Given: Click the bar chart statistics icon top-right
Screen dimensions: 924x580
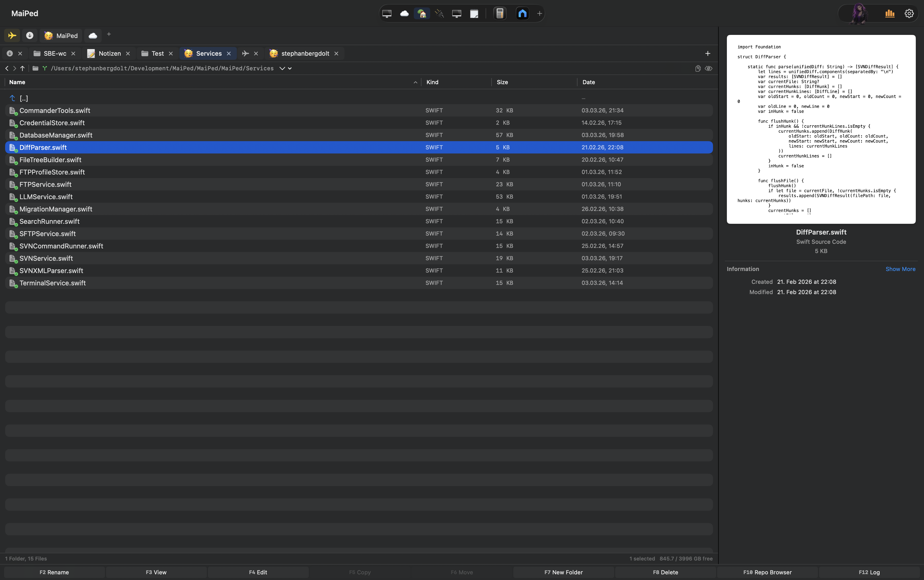Looking at the screenshot, I should 890,13.
